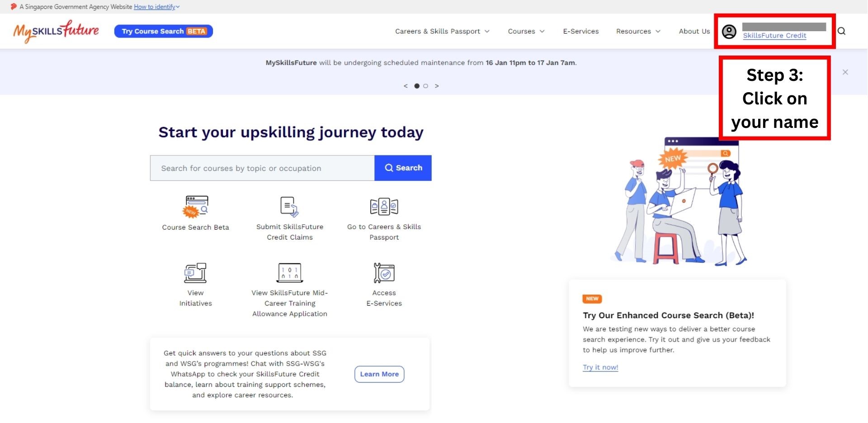The height and width of the screenshot is (423, 868).
Task: Open Mid-Career Training Allowance Application icon
Action: 289,273
